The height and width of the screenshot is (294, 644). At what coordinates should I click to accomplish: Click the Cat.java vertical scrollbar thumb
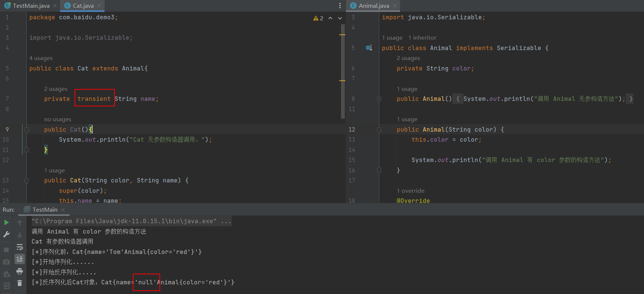[x=343, y=71]
